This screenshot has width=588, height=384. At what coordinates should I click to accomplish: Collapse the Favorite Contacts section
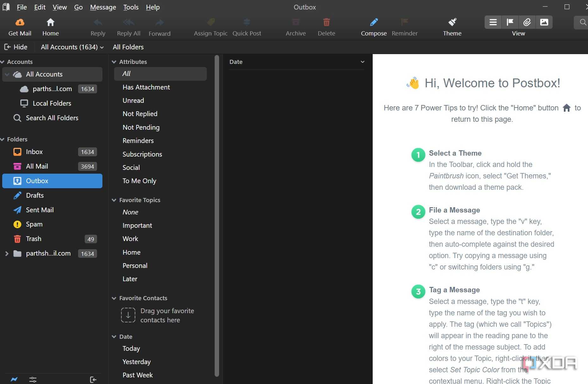coord(114,298)
